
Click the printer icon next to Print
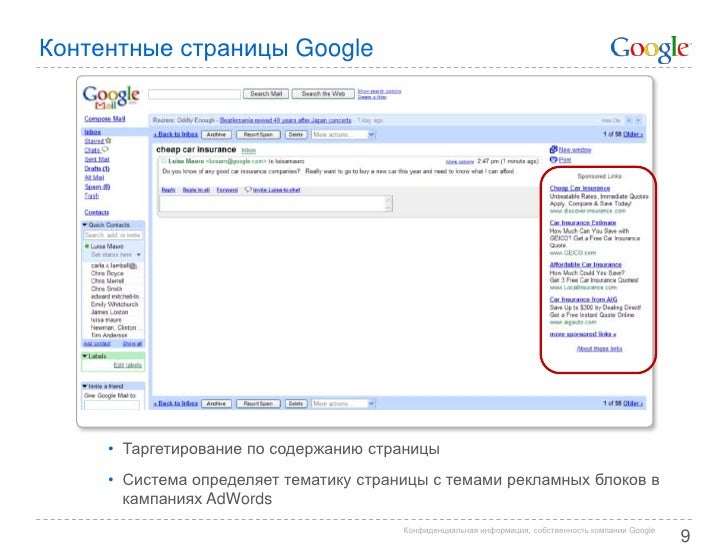553,159
